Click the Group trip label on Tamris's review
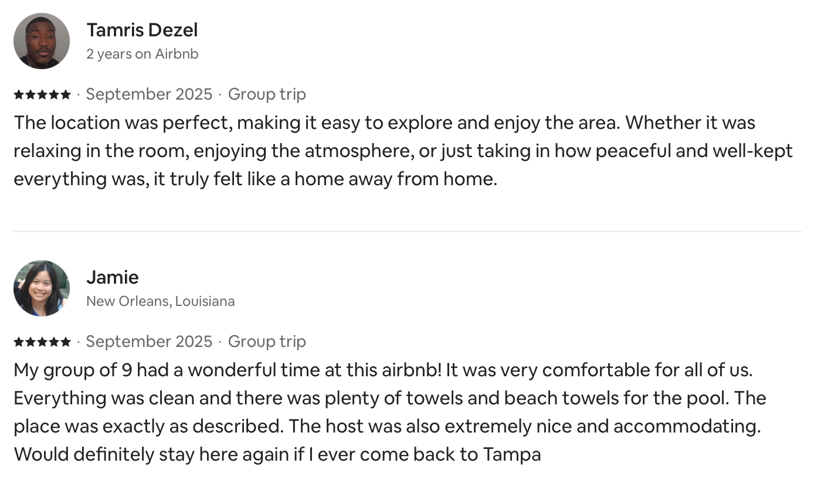This screenshot has height=504, width=821. coord(267,94)
